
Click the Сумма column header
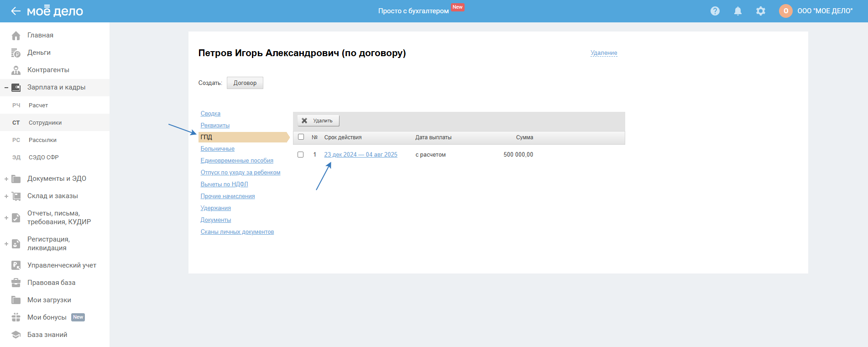[x=524, y=137]
